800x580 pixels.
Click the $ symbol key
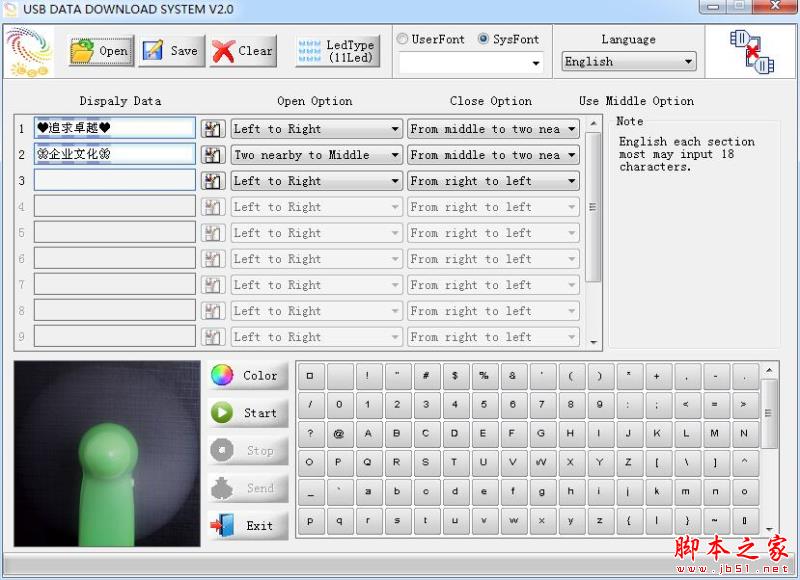tap(455, 376)
